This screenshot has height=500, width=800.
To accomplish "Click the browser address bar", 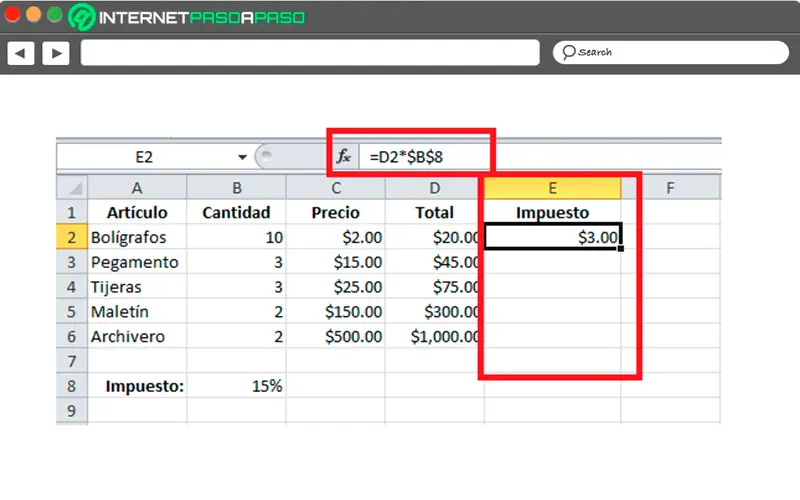I will [x=310, y=53].
